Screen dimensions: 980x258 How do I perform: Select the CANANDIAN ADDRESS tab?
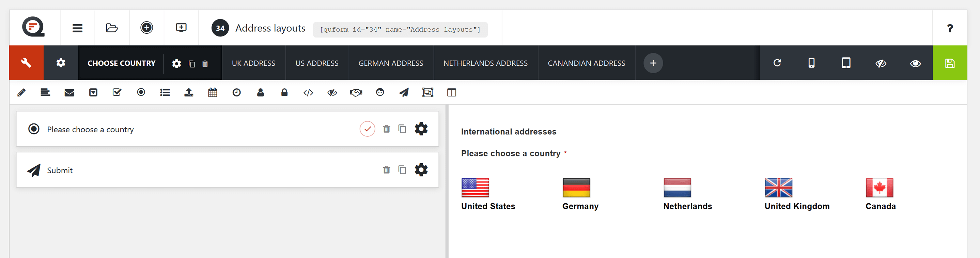pos(586,63)
